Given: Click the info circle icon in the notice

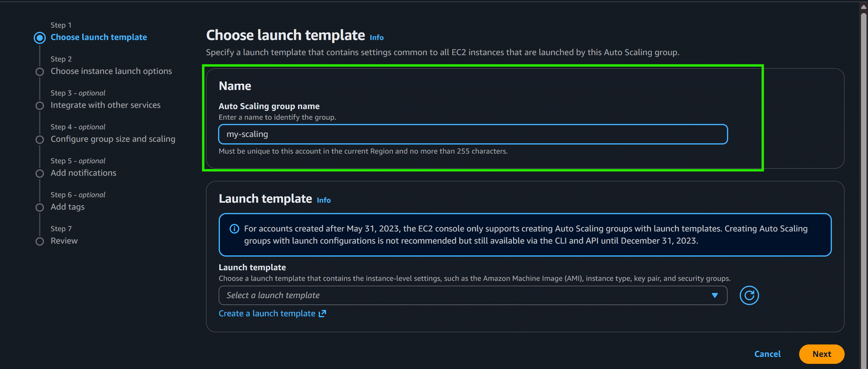Looking at the screenshot, I should point(234,229).
